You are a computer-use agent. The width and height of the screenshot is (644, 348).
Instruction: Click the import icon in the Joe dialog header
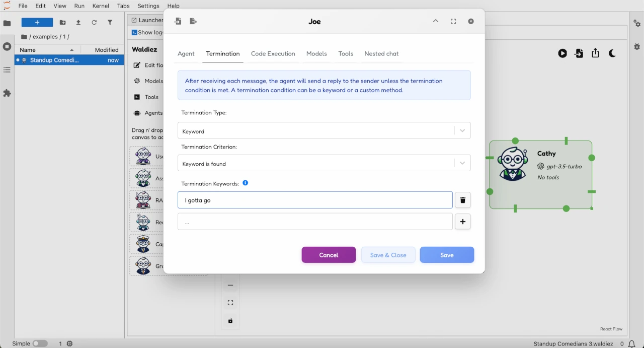click(178, 21)
